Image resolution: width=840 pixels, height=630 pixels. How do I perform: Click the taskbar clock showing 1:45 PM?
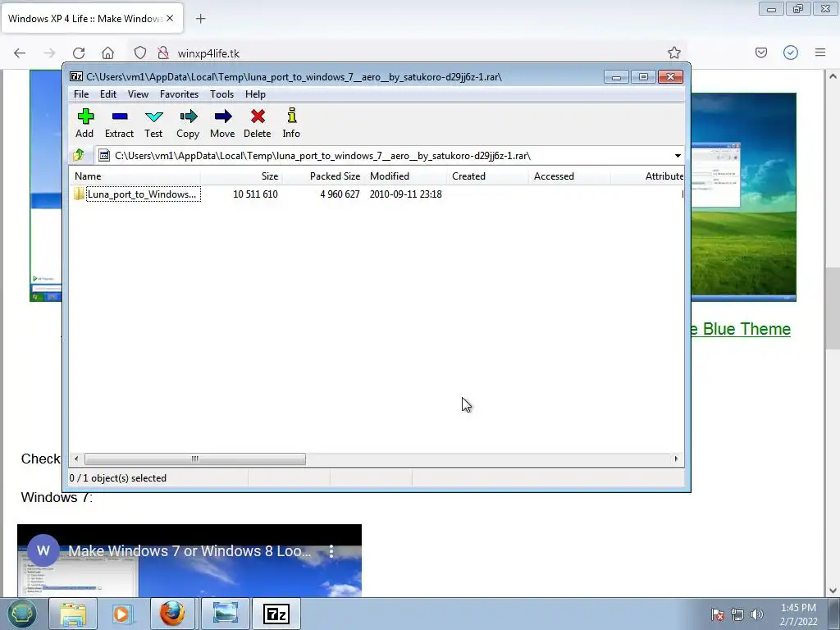[x=798, y=614]
